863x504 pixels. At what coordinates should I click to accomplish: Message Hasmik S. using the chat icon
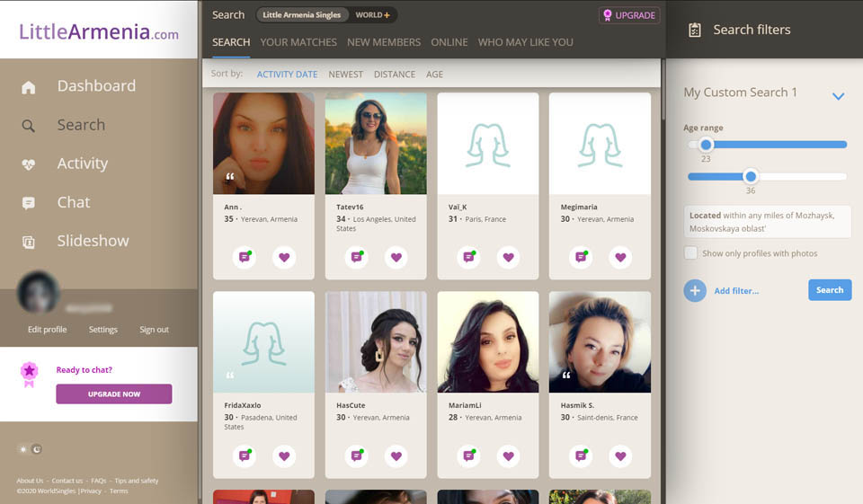point(580,455)
